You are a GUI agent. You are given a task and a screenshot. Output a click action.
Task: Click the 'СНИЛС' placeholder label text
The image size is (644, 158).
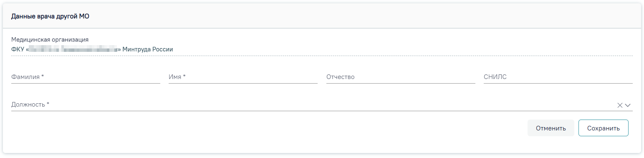[x=495, y=77]
